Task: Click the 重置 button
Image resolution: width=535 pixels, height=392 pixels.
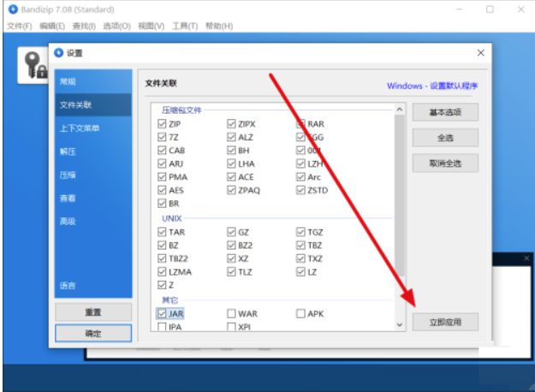Action: [93, 312]
